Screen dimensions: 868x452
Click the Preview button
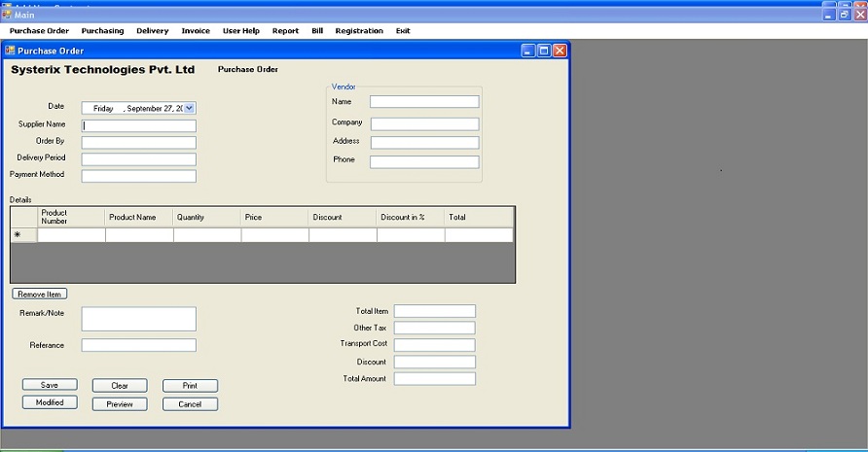pyautogui.click(x=120, y=404)
